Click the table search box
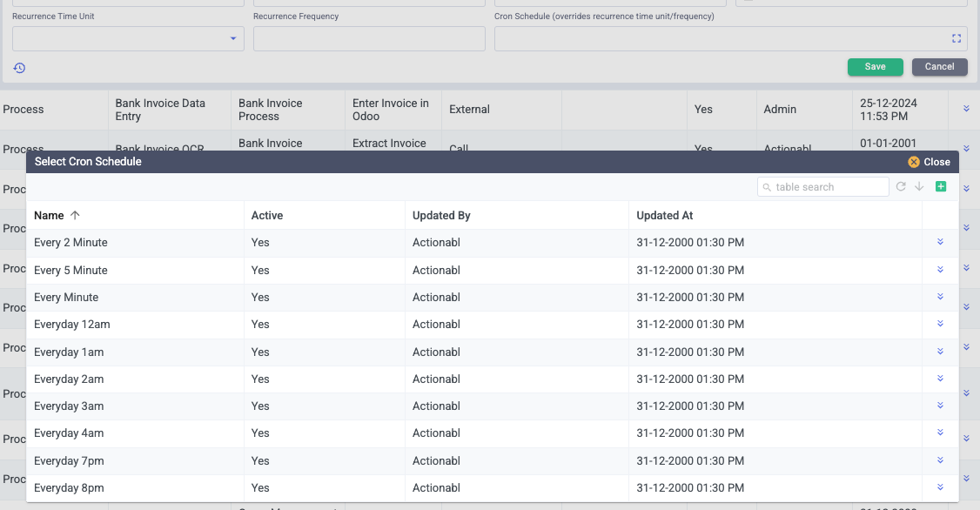 point(823,187)
